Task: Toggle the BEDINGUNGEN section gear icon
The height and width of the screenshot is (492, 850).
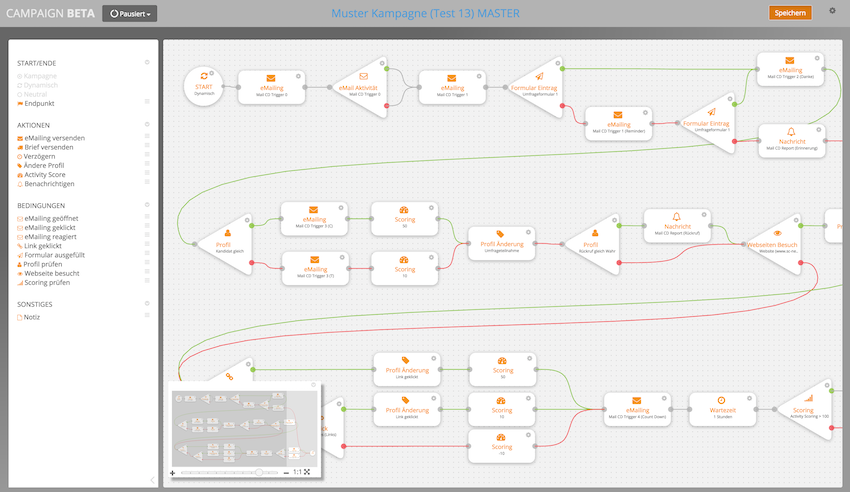Action: pos(147,204)
